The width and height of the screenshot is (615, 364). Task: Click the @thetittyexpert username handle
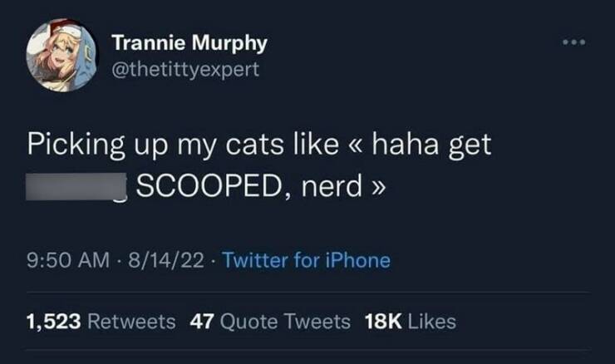tap(184, 70)
